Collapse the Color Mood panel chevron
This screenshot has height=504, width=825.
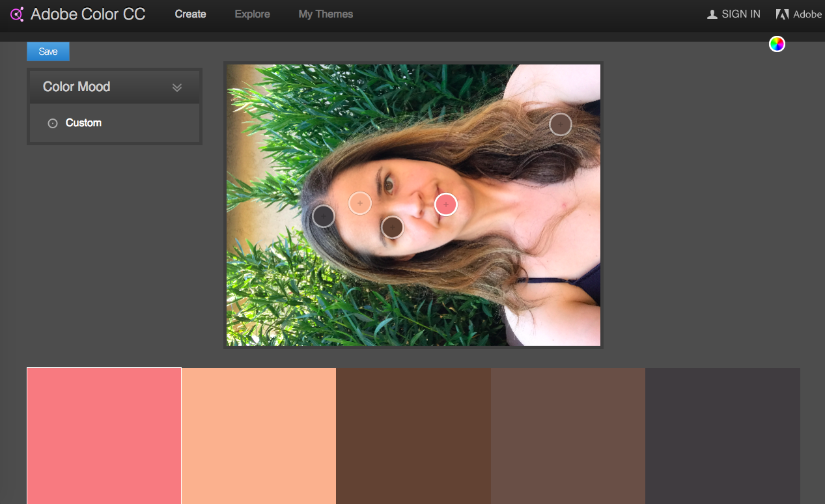click(x=177, y=87)
